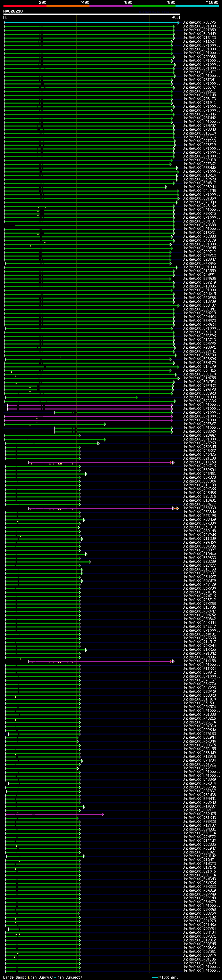Image resolution: width=222 pixels, height=980 pixels.
Task: Select the label UniRef100_Q5BJZ3
Action: click(199, 99)
